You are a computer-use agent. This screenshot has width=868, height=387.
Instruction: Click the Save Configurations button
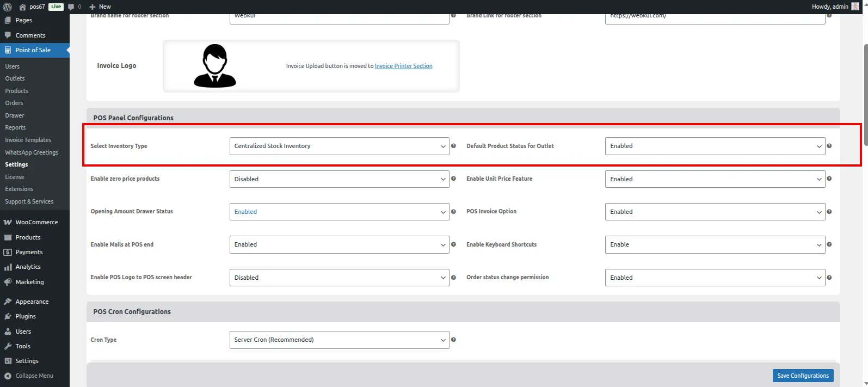pos(803,376)
